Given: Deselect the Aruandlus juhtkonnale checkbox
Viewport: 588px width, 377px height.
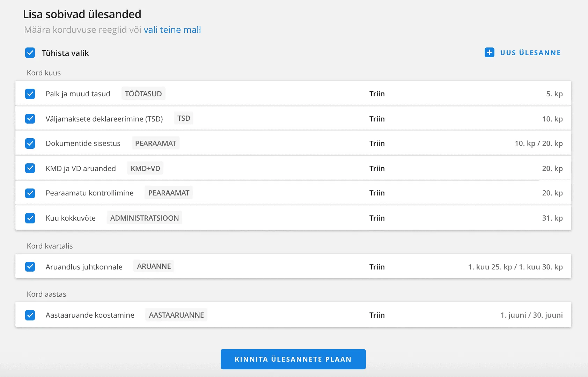Looking at the screenshot, I should 30,267.
